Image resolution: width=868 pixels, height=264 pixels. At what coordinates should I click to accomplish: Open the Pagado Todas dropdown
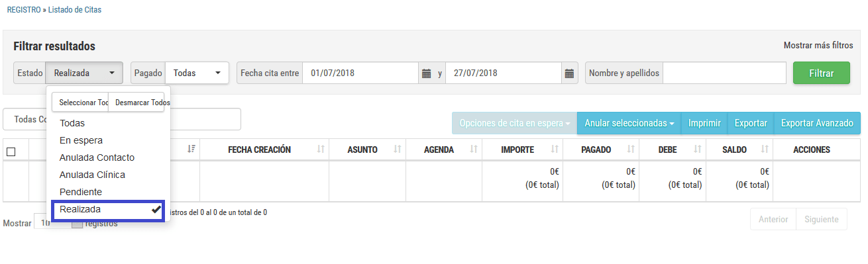point(197,73)
